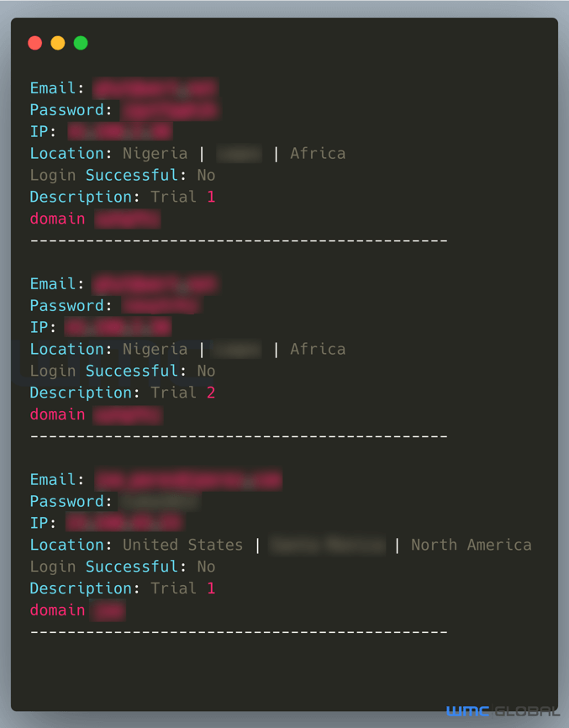This screenshot has height=728, width=569.
Task: Click the blurred password in first record
Action: [170, 110]
